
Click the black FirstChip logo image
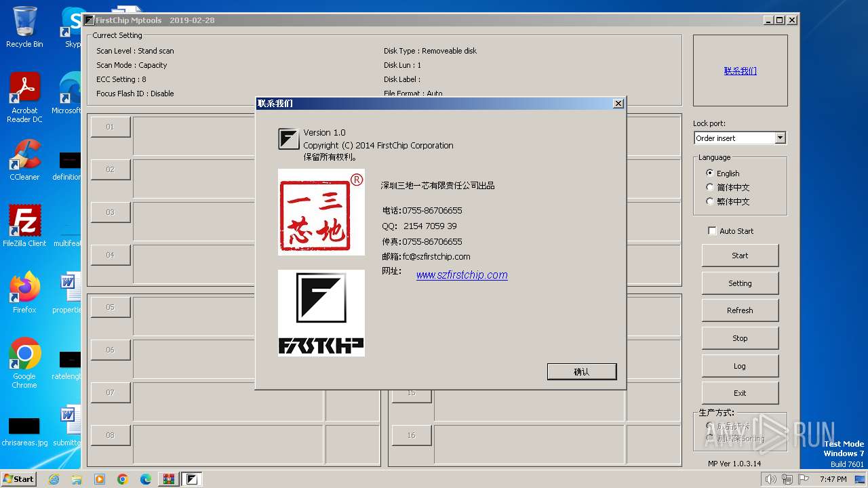click(x=321, y=313)
